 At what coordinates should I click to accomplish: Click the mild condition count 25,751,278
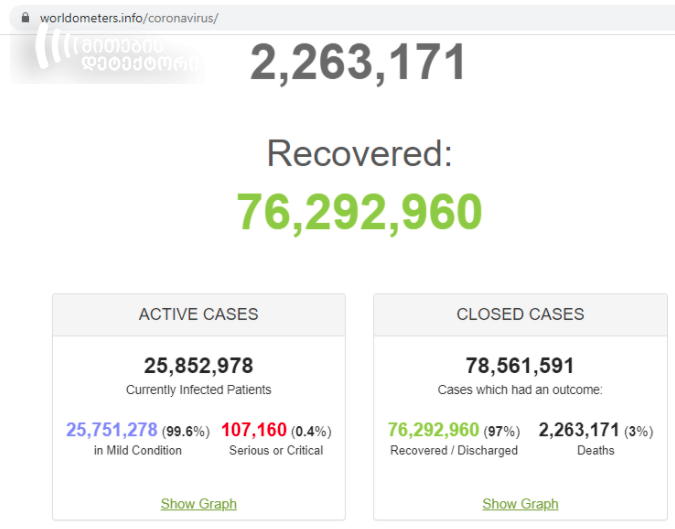click(x=112, y=430)
